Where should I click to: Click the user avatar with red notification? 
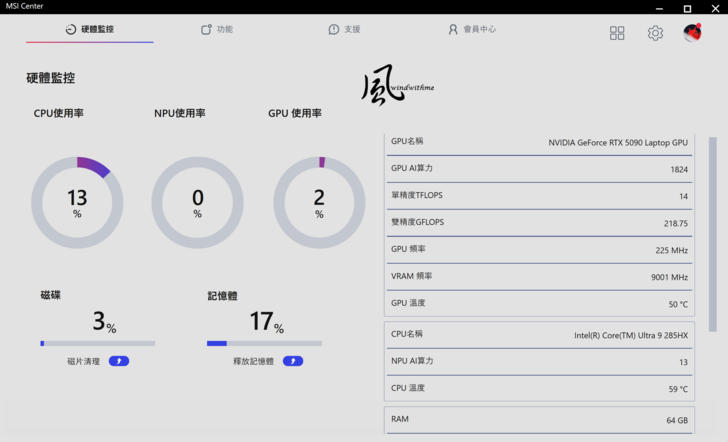[692, 33]
